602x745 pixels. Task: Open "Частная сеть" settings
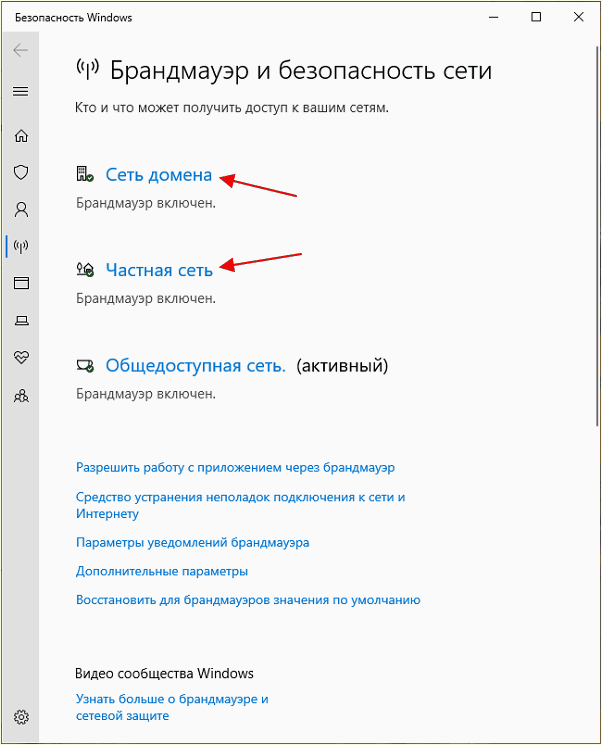pyautogui.click(x=159, y=270)
